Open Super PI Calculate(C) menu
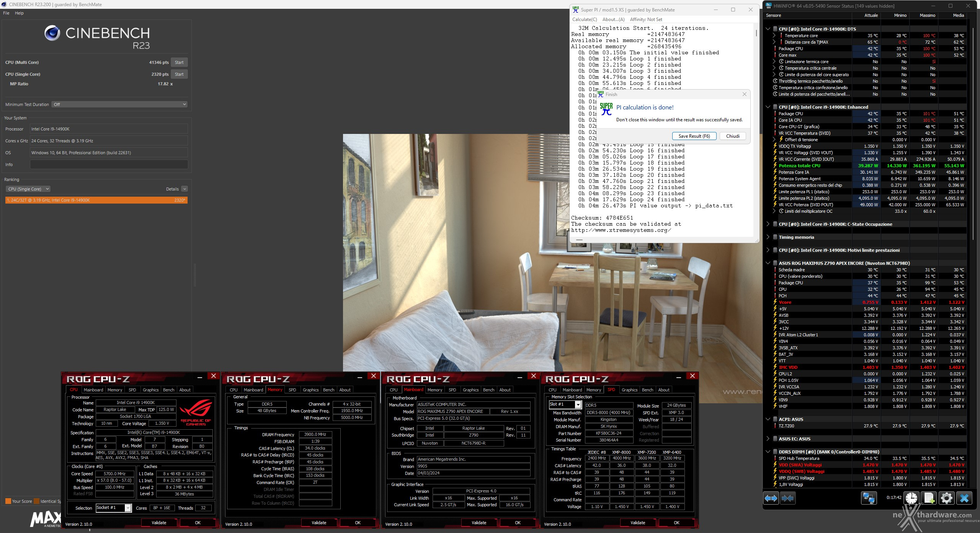 (585, 20)
